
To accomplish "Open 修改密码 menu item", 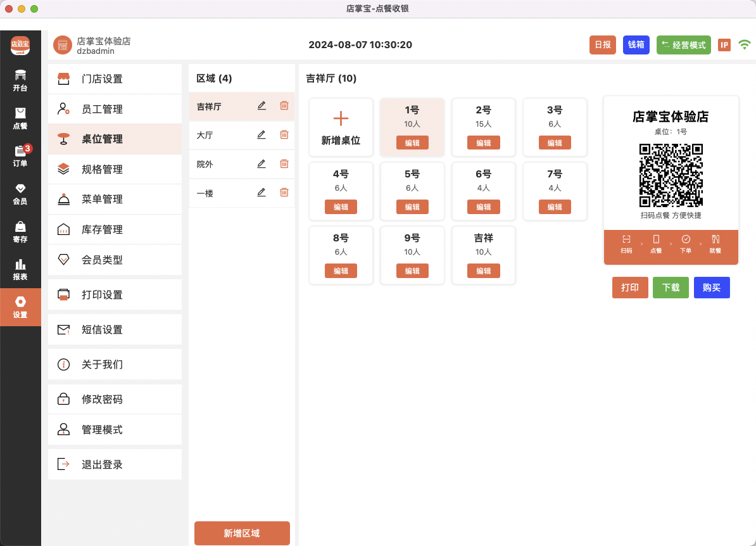I will [x=115, y=400].
